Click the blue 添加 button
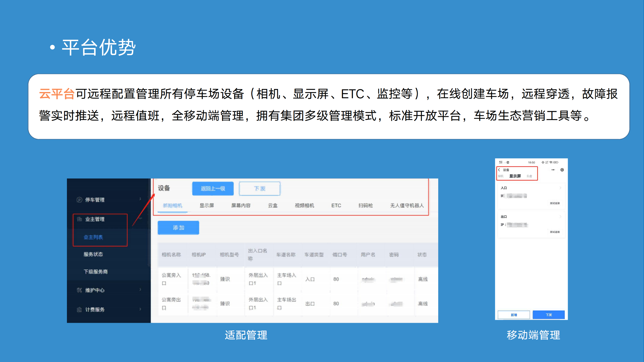 tap(178, 228)
